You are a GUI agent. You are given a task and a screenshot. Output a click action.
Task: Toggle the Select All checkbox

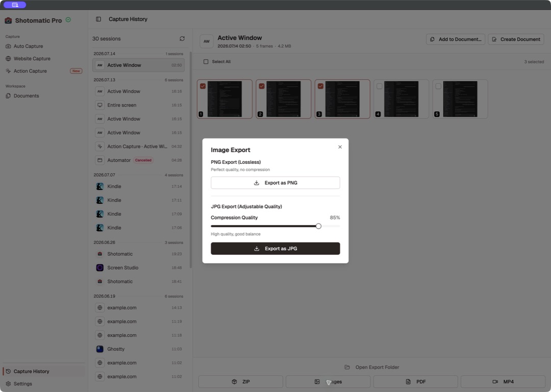(206, 62)
